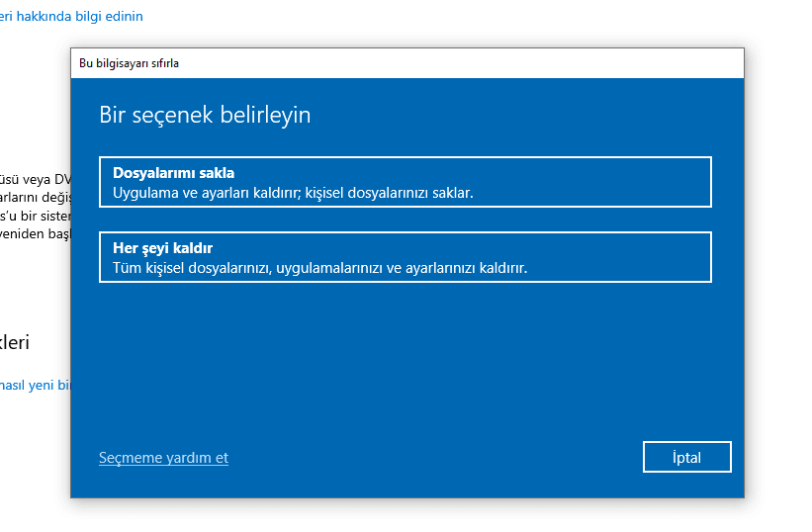Click the background text 'arlarını değiş'
812x532 pixels.
pyautogui.click(x=36, y=197)
